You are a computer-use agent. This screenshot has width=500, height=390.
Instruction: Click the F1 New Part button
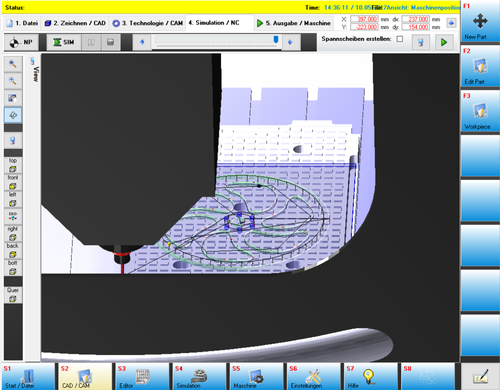coord(480,22)
